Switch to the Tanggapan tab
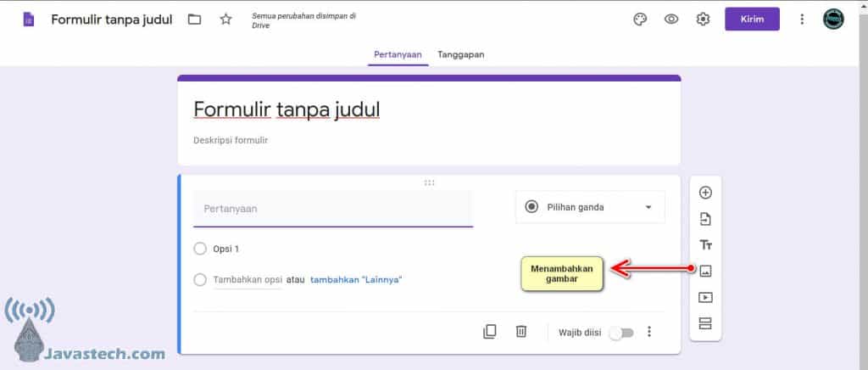 [461, 55]
